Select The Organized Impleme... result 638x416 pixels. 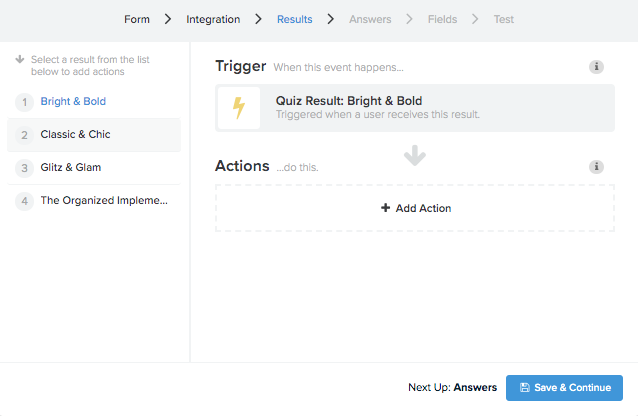(94, 201)
